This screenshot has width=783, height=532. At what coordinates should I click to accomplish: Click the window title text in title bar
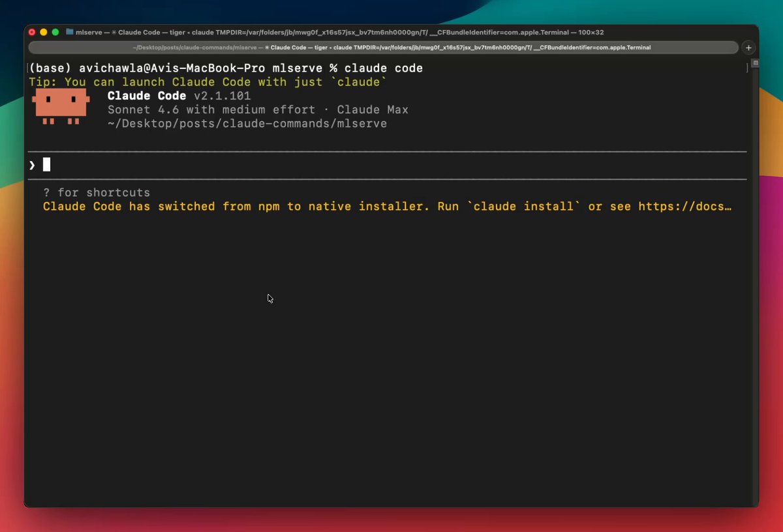tap(339, 32)
